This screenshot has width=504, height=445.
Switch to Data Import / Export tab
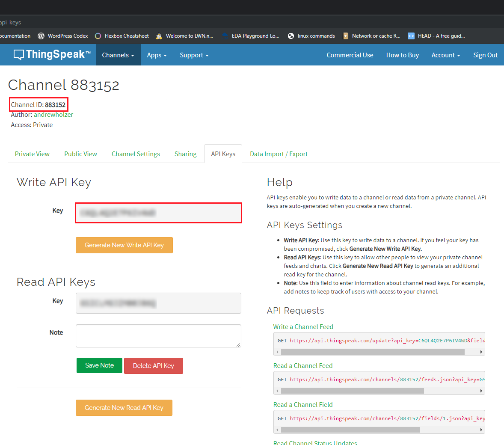[279, 154]
